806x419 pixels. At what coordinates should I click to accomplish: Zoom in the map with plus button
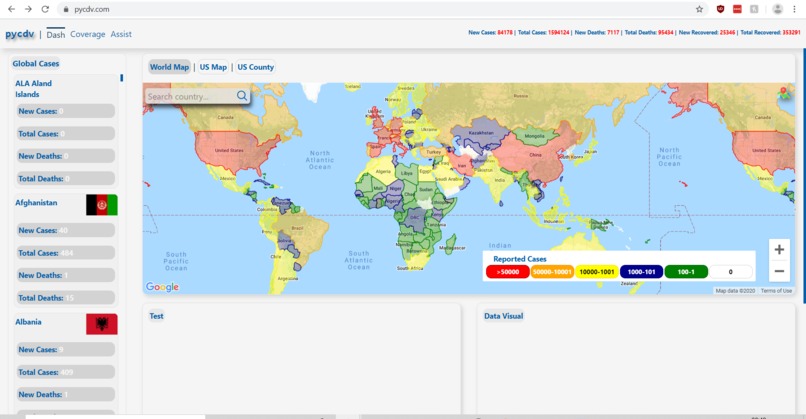(x=779, y=249)
